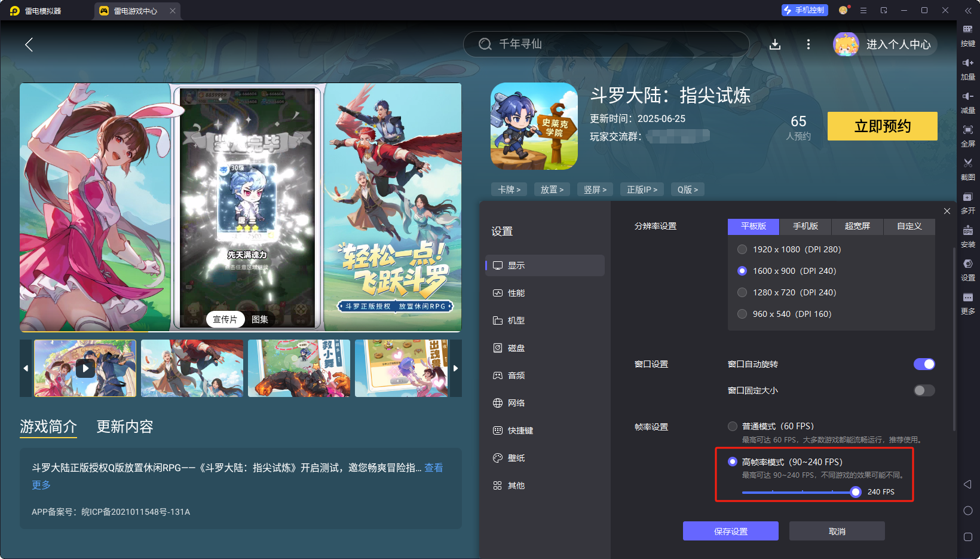The image size is (980, 559).
Task: Click the 保存设置 button
Action: tap(731, 531)
